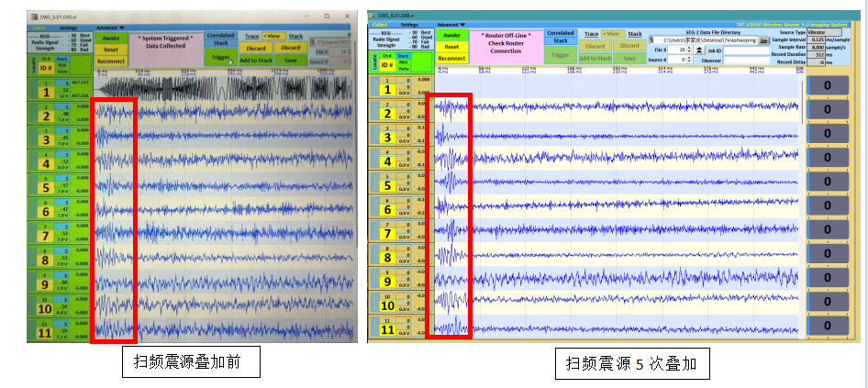Screen dimensions: 868x388
Task: Click the folder browse icon beside the directory path
Action: [x=764, y=41]
